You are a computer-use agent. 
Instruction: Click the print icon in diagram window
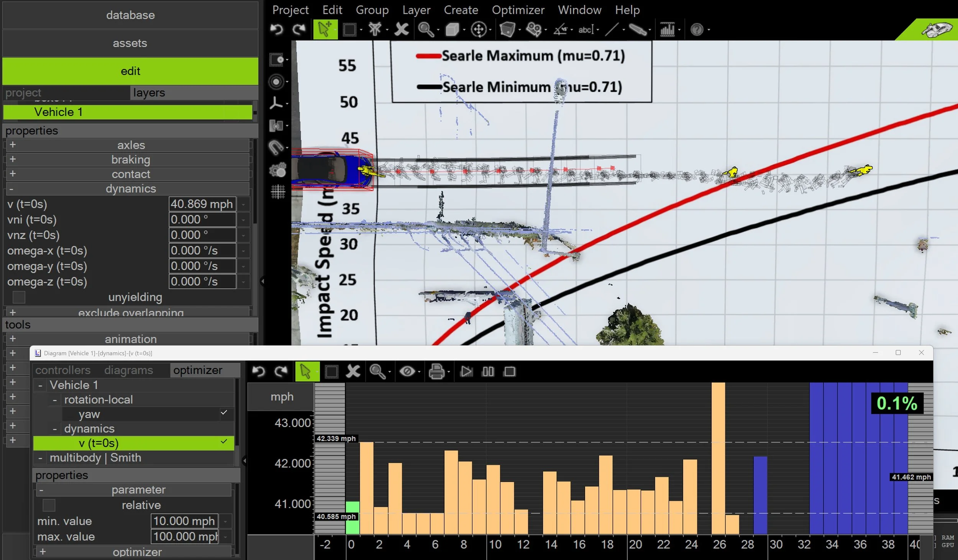pyautogui.click(x=436, y=372)
